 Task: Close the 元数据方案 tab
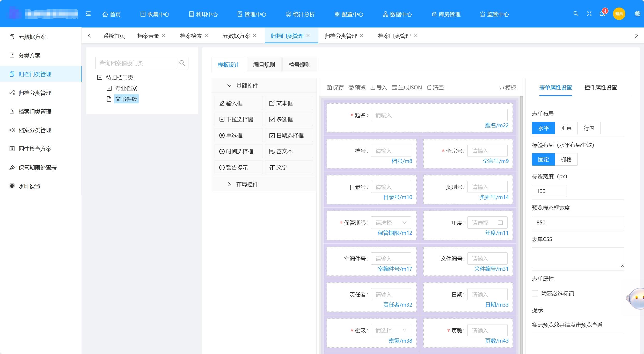tap(254, 36)
